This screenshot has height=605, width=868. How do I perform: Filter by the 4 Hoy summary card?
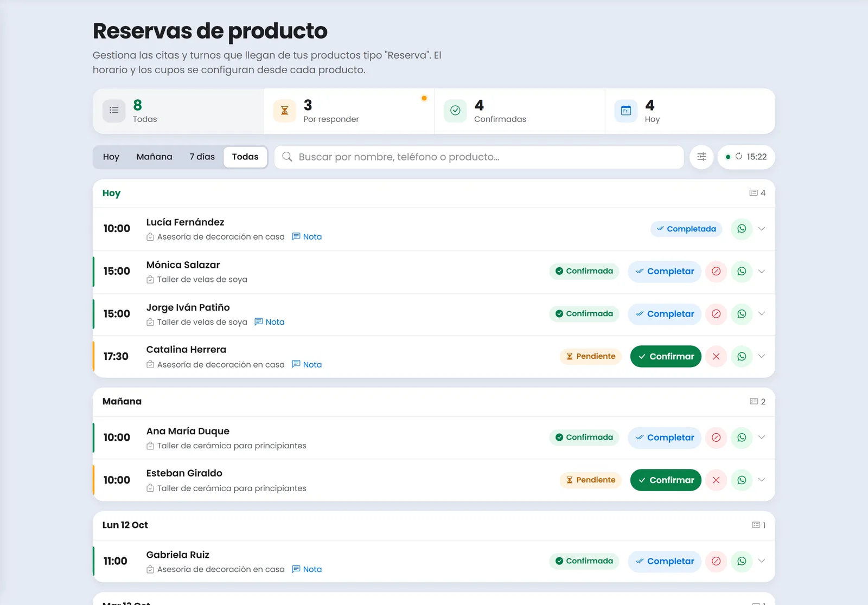click(690, 111)
